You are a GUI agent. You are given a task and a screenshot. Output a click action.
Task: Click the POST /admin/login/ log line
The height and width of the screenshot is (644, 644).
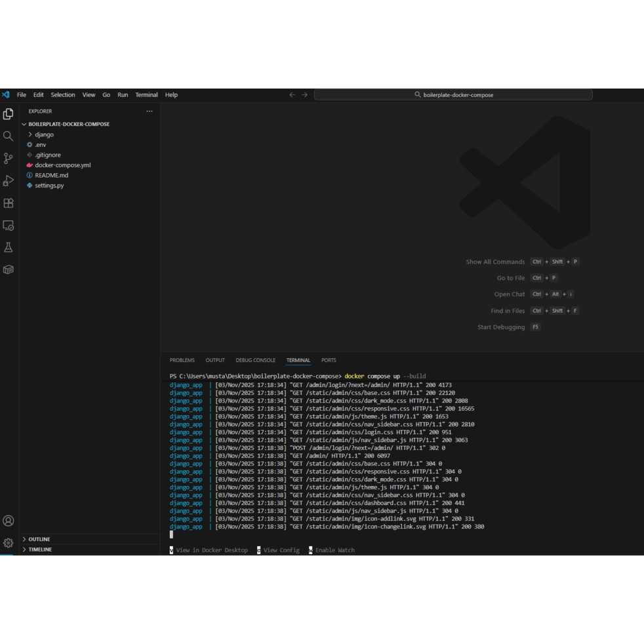coord(308,448)
